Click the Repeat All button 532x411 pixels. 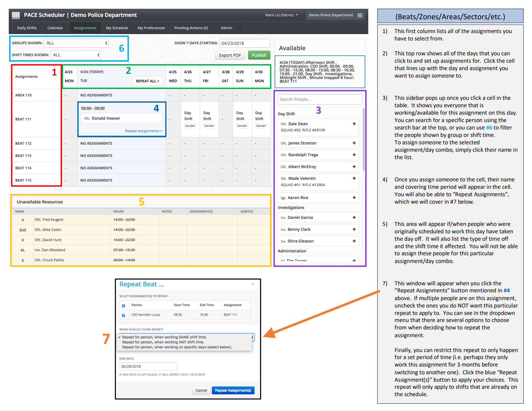(x=148, y=81)
